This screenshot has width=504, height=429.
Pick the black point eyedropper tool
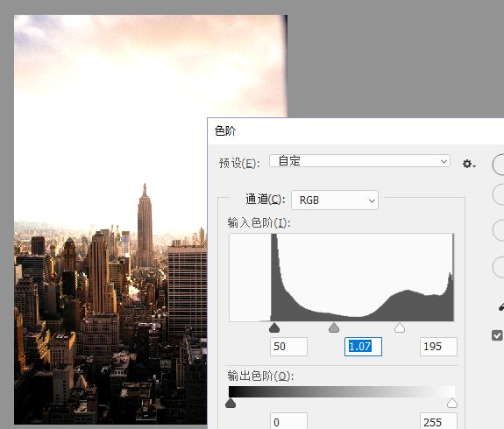click(x=501, y=306)
